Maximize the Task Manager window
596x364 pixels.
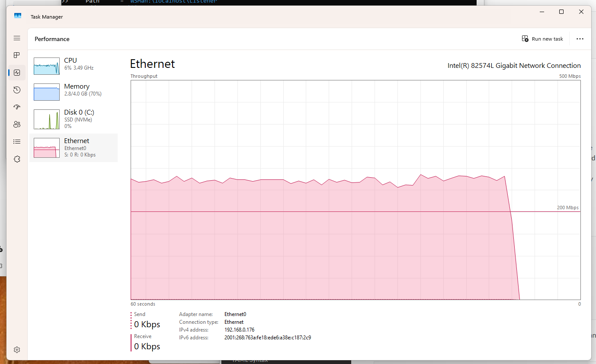[x=561, y=12]
